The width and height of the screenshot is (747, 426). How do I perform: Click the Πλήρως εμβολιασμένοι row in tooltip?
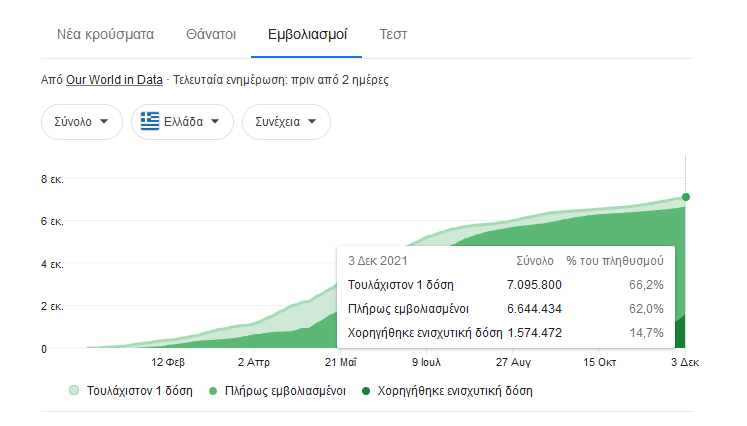505,309
